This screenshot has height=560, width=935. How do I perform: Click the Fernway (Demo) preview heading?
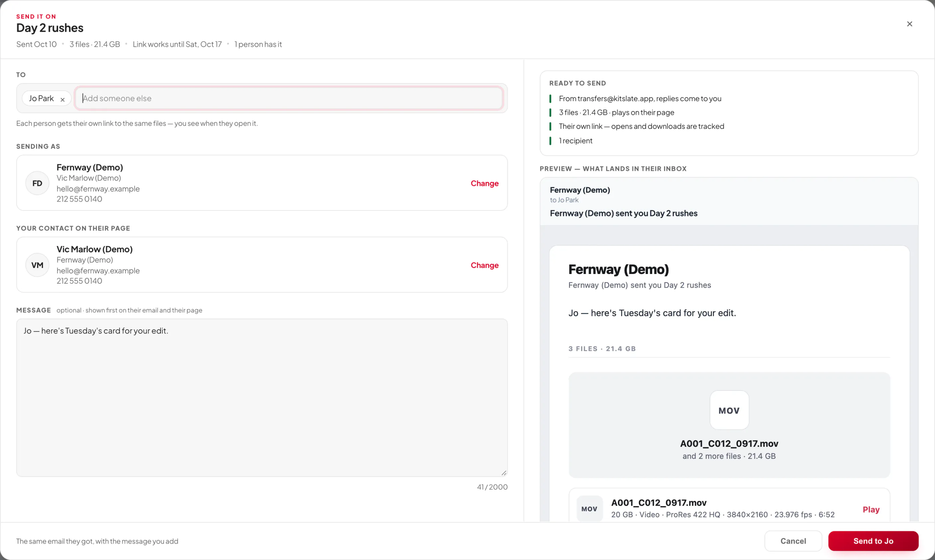coord(618,269)
